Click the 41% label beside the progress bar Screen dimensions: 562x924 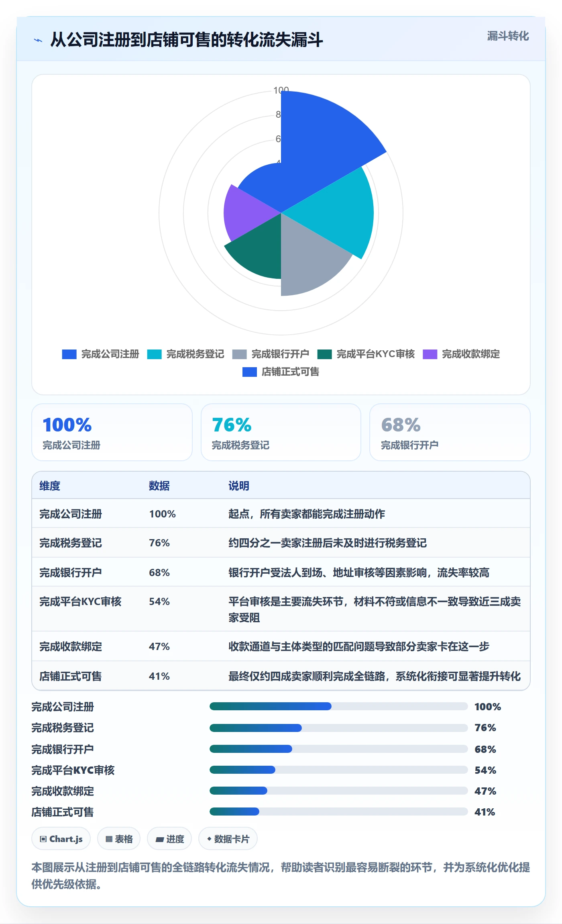[485, 812]
